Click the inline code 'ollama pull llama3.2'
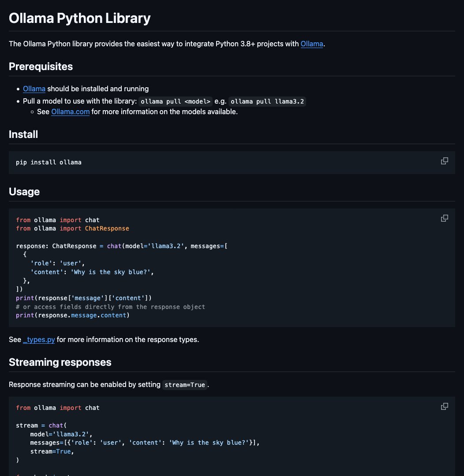 tap(267, 101)
